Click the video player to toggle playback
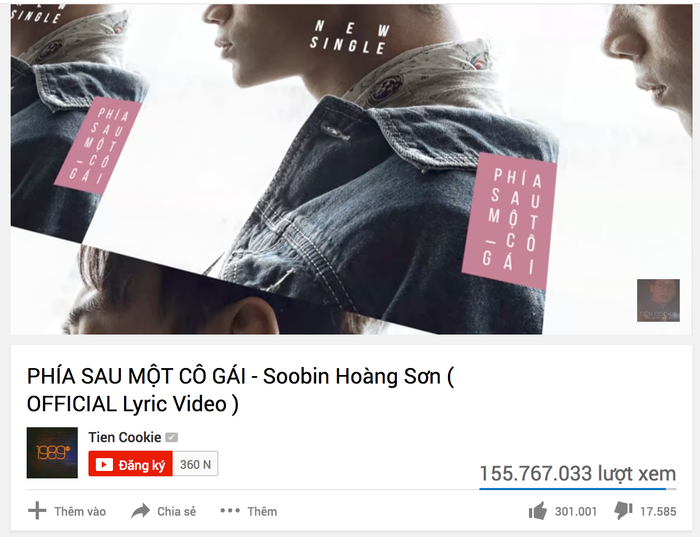The height and width of the screenshot is (537, 700). (x=351, y=169)
